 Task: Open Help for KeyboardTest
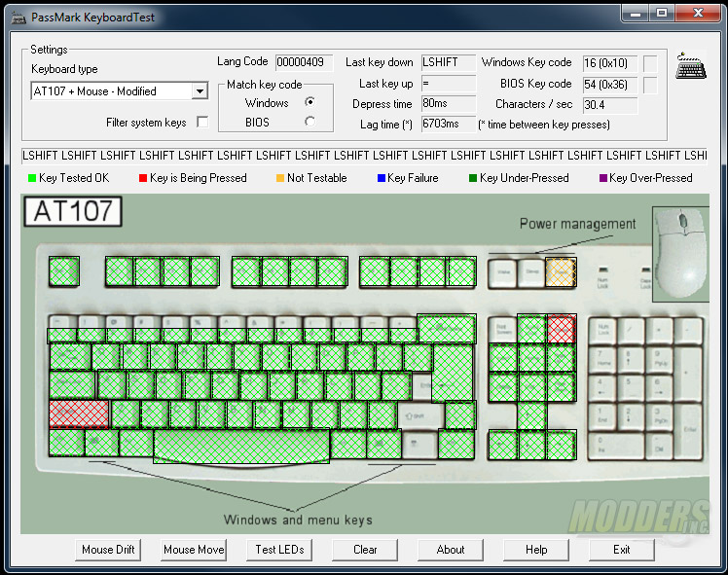pos(536,550)
